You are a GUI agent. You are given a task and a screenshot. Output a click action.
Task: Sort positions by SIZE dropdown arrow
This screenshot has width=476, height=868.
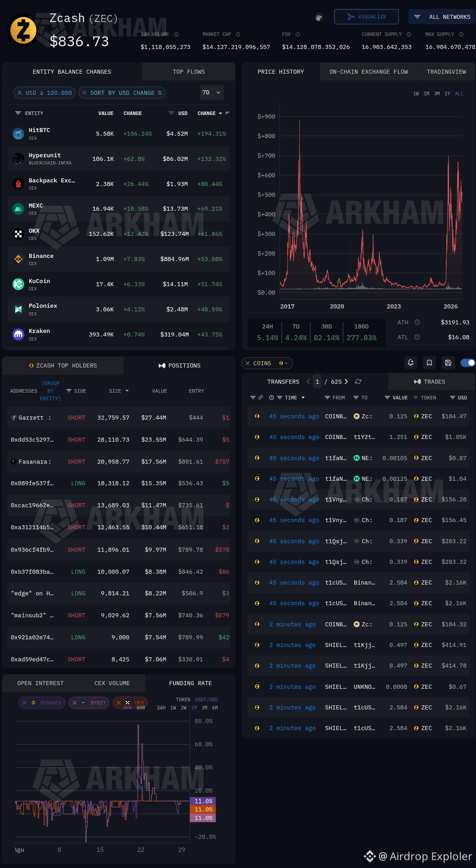pyautogui.click(x=127, y=391)
